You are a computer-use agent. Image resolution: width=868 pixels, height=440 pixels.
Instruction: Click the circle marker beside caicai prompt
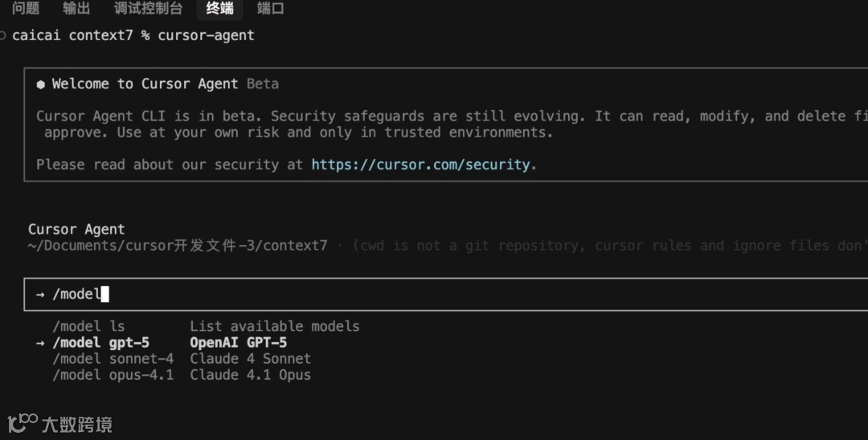pos(3,35)
